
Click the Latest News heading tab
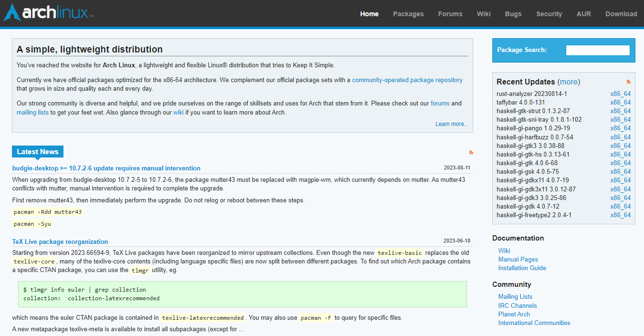coord(38,152)
